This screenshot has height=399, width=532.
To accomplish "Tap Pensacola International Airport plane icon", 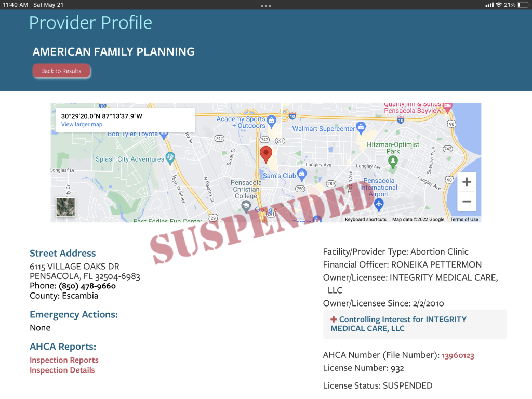I will 379,204.
